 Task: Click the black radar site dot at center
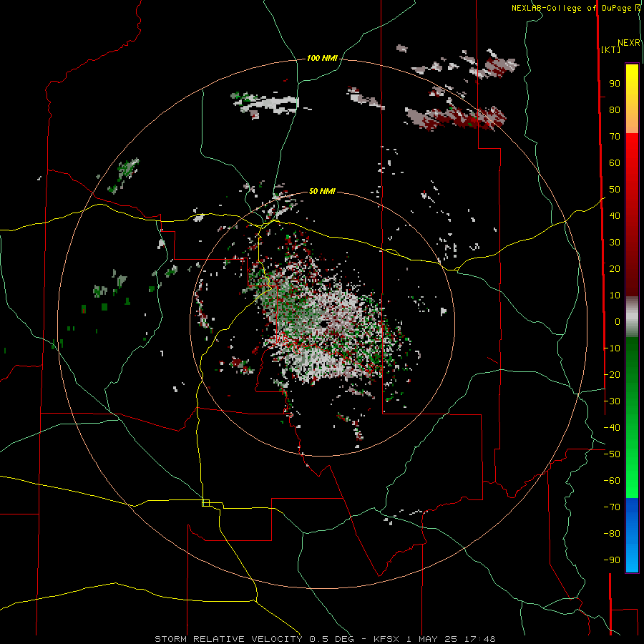point(323,324)
